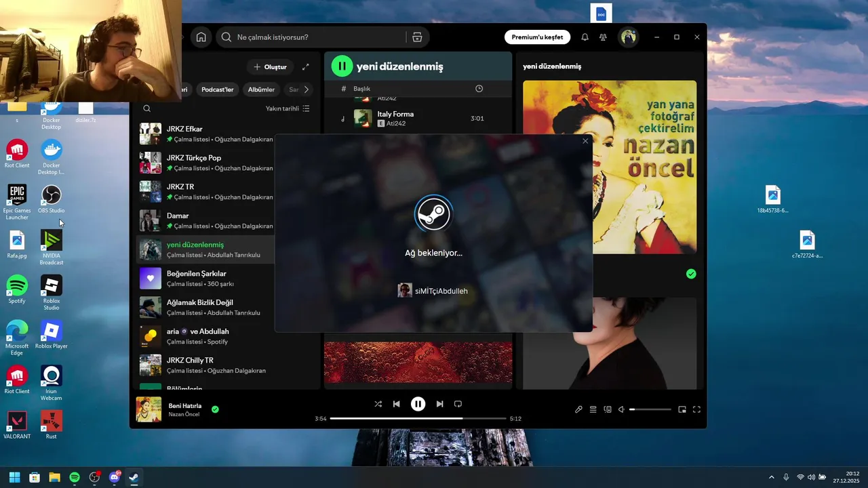Click the duration clock column header
Viewport: 868px width, 488px height.
(479, 89)
